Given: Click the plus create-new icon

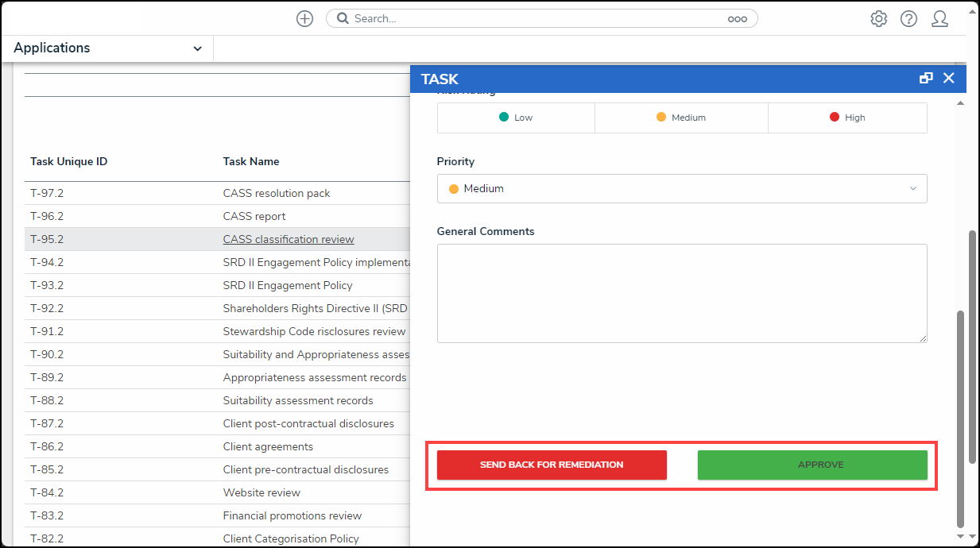Looking at the screenshot, I should coord(304,18).
